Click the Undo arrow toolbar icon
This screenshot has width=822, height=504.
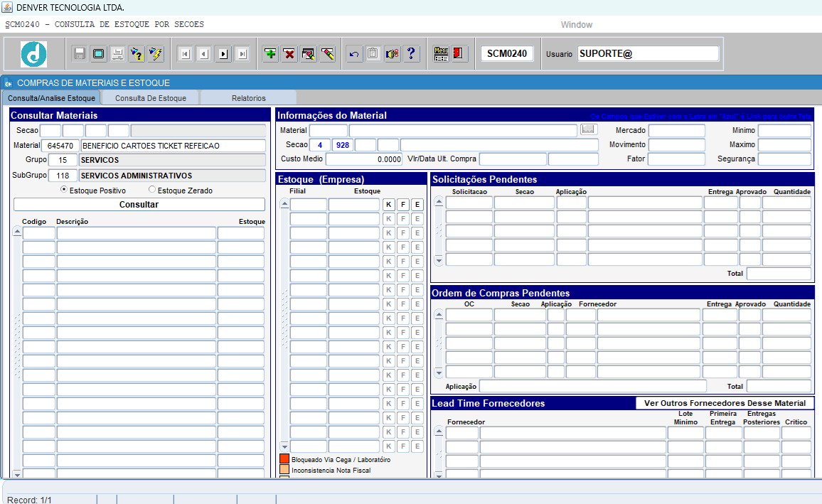coord(354,53)
